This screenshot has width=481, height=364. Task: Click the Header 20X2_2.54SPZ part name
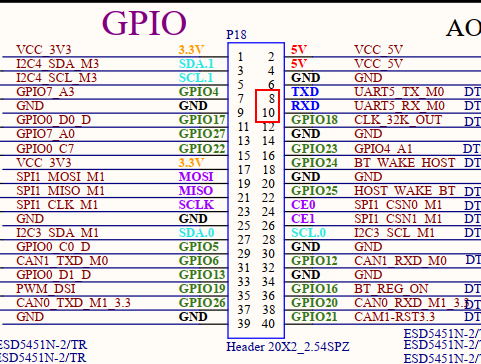point(288,347)
